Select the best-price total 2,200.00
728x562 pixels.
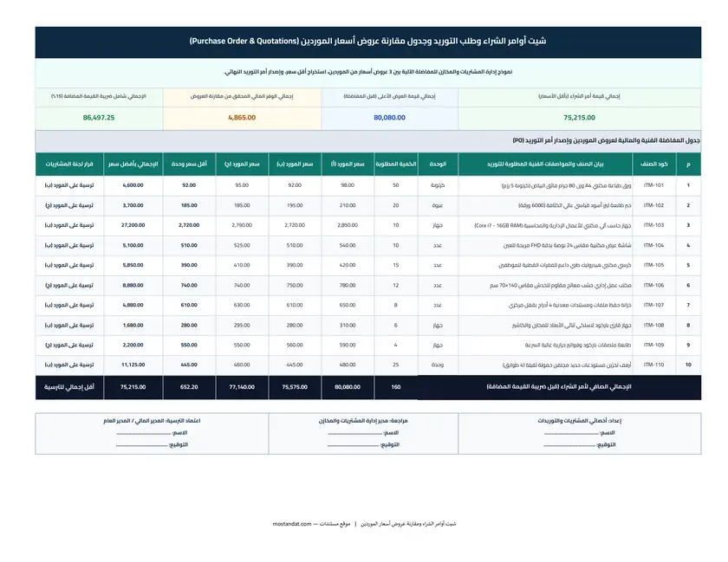pos(133,345)
